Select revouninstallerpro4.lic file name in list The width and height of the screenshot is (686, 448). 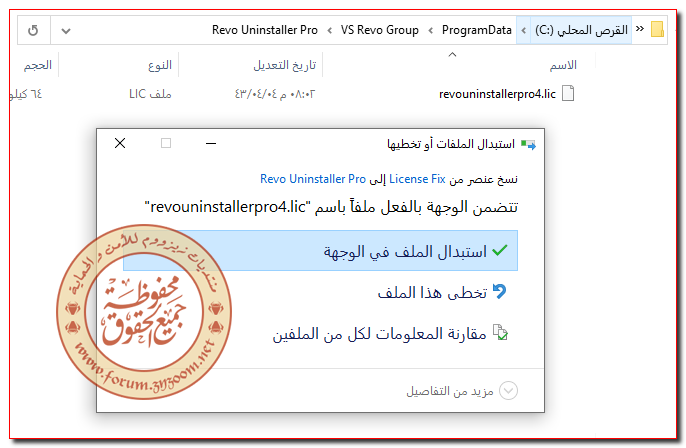497,94
